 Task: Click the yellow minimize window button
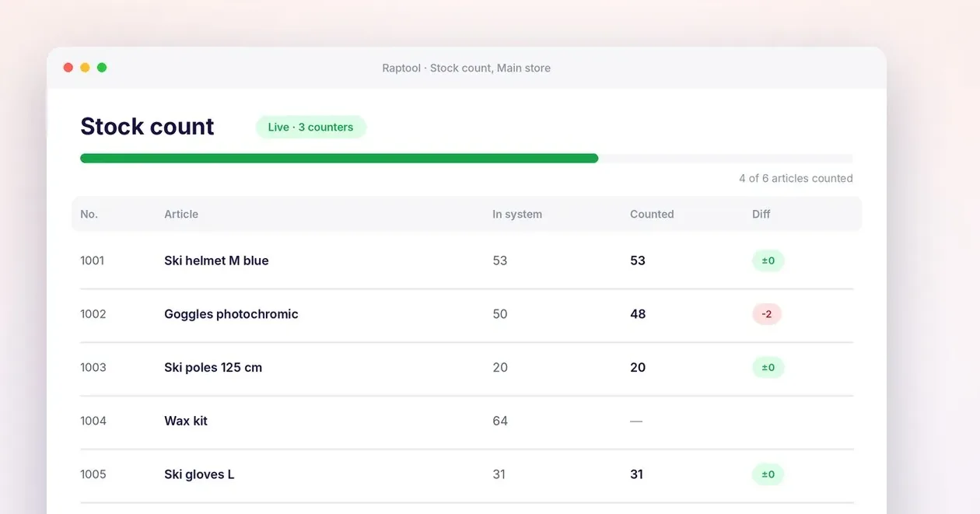click(x=85, y=68)
